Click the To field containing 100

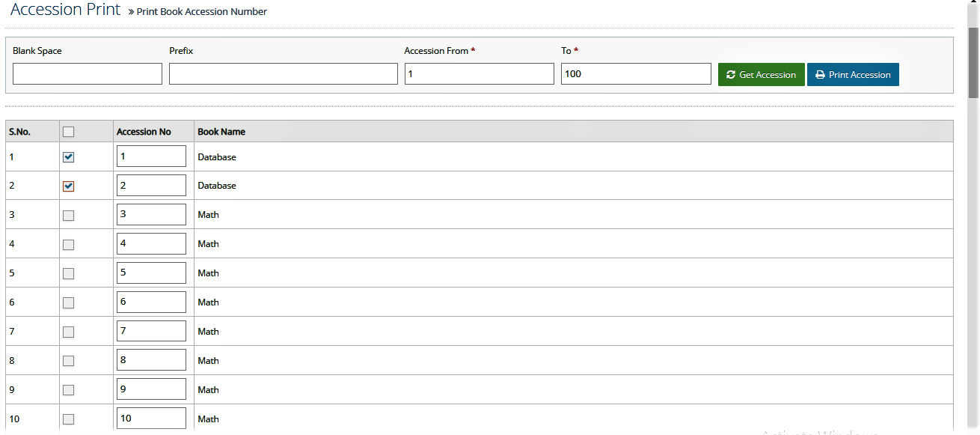click(636, 73)
